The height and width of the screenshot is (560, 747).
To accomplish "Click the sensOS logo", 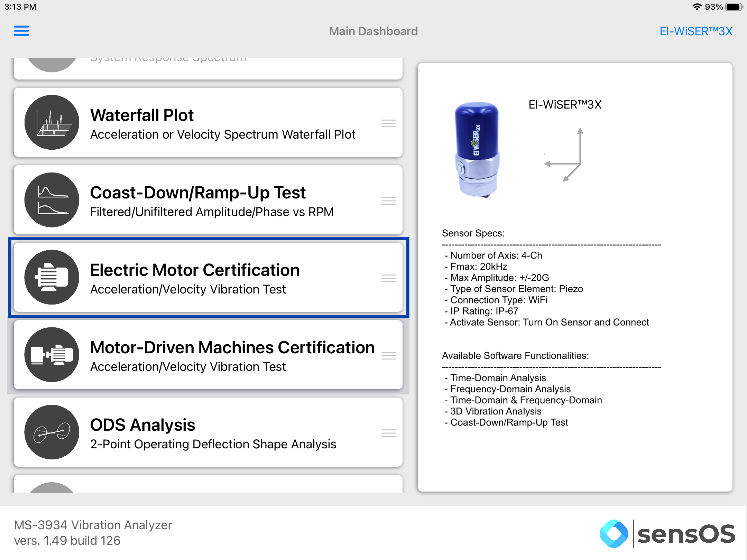I will [x=667, y=534].
